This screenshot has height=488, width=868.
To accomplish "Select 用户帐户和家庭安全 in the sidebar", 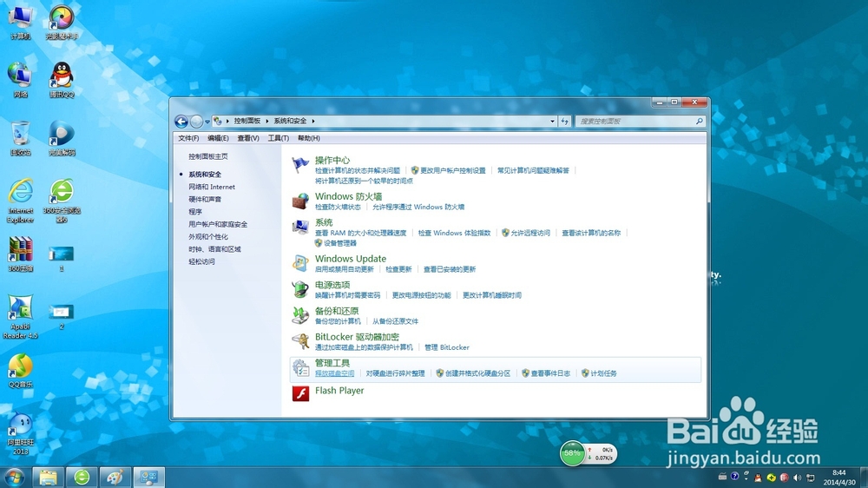I will [218, 224].
